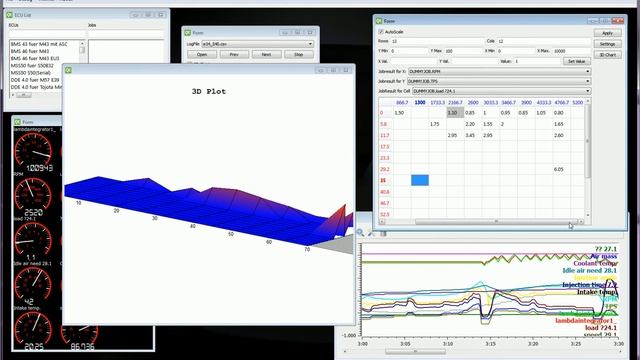
Task: Open the LogFile dropdown
Action: 258,44
